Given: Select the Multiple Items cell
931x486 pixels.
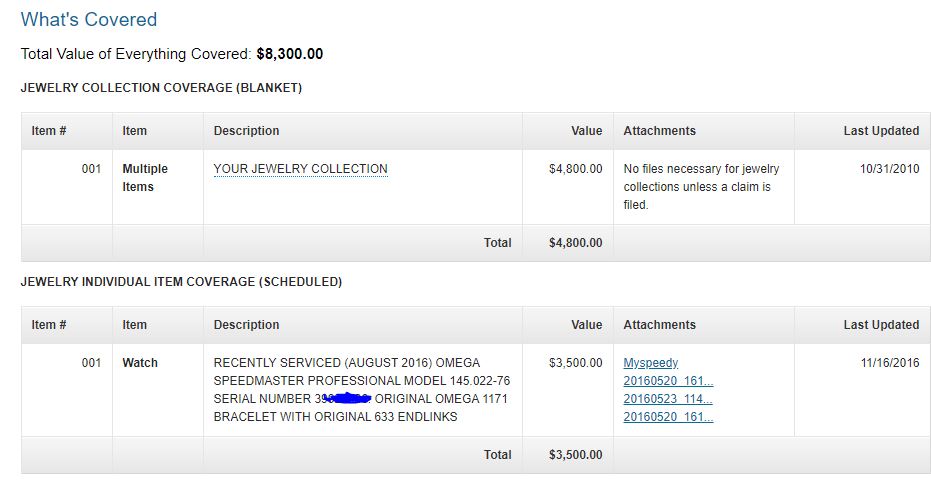Looking at the screenshot, I should click(145, 178).
